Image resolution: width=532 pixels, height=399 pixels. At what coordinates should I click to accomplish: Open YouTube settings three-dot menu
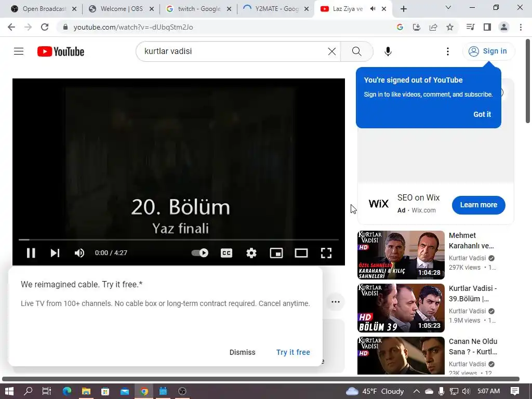[447, 51]
